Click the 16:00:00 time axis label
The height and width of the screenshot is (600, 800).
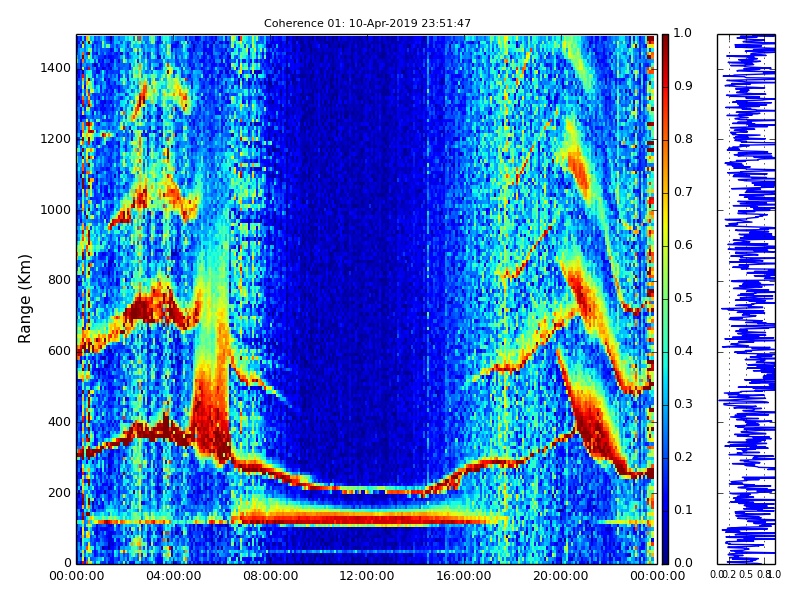point(464,576)
